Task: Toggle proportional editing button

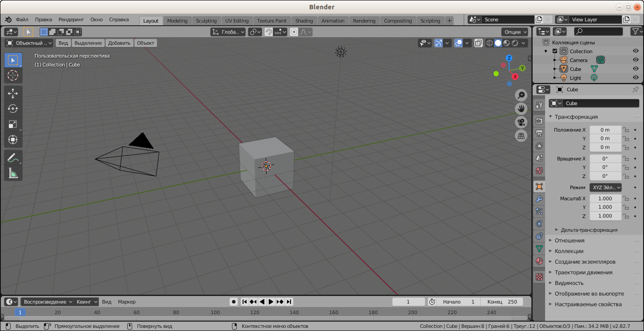Action: click(x=294, y=32)
